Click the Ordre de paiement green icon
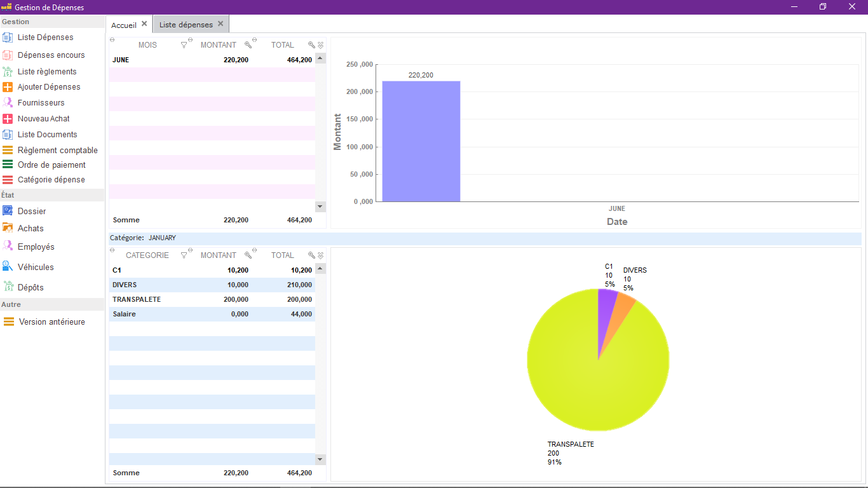This screenshot has width=868, height=488. (8, 165)
